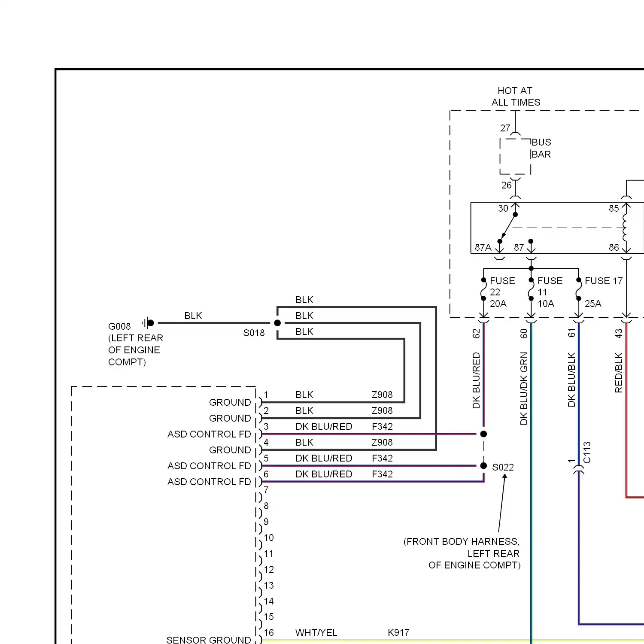Image resolution: width=644 pixels, height=644 pixels.
Task: Select the 'BUS BAR' label
Action: (541, 148)
